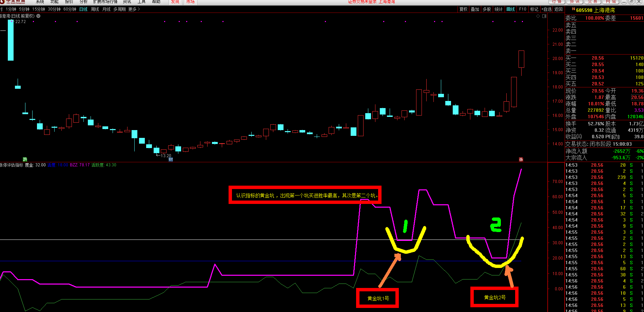Toggle the side panel icon beside the diamond
Viewport: 644px width, 312px height.
pos(544,16)
